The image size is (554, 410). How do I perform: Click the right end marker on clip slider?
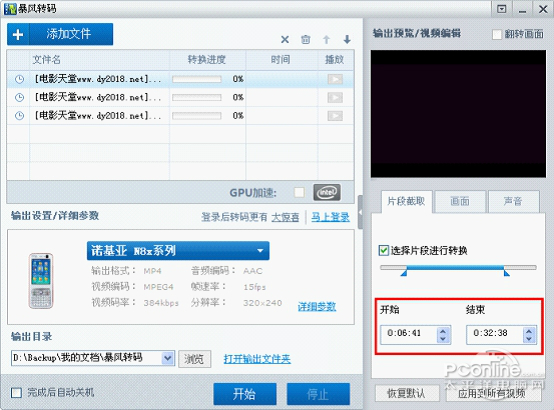pos(507,273)
